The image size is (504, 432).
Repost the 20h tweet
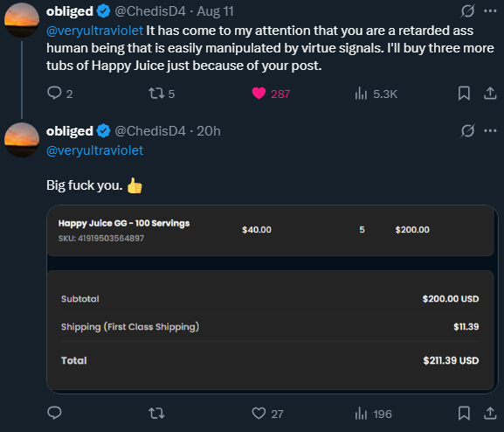tap(156, 413)
